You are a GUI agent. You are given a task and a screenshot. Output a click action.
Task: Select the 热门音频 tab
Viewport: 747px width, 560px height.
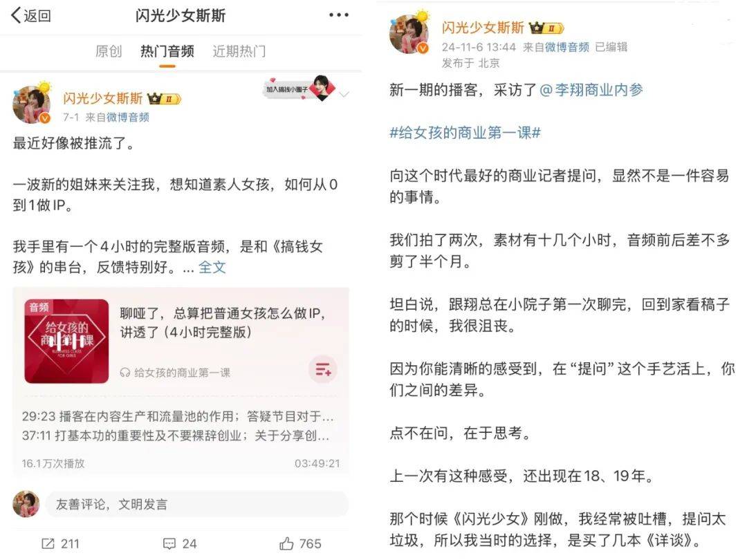pyautogui.click(x=167, y=51)
